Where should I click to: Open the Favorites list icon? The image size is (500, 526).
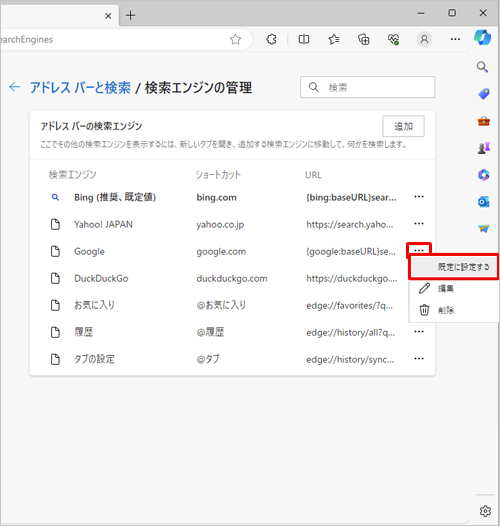334,40
